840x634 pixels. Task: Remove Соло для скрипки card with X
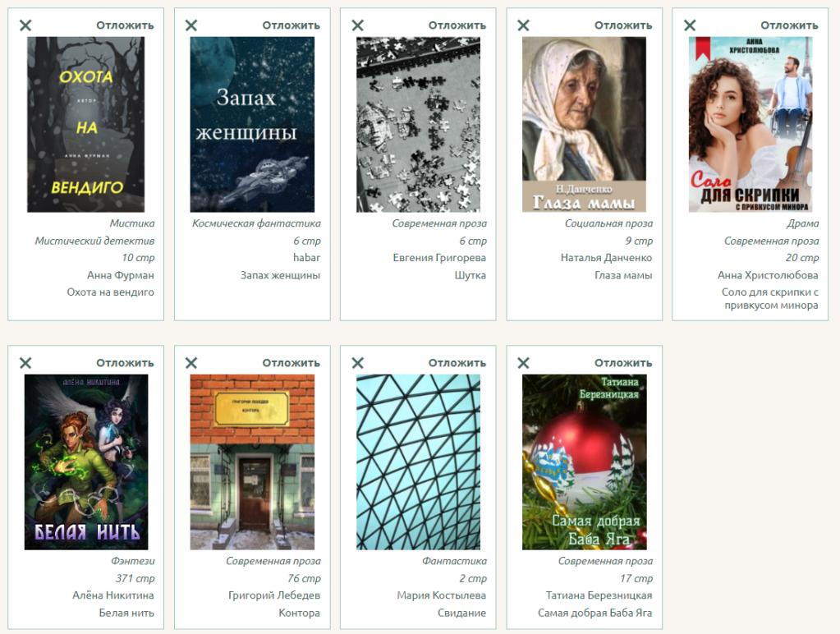[x=690, y=25]
